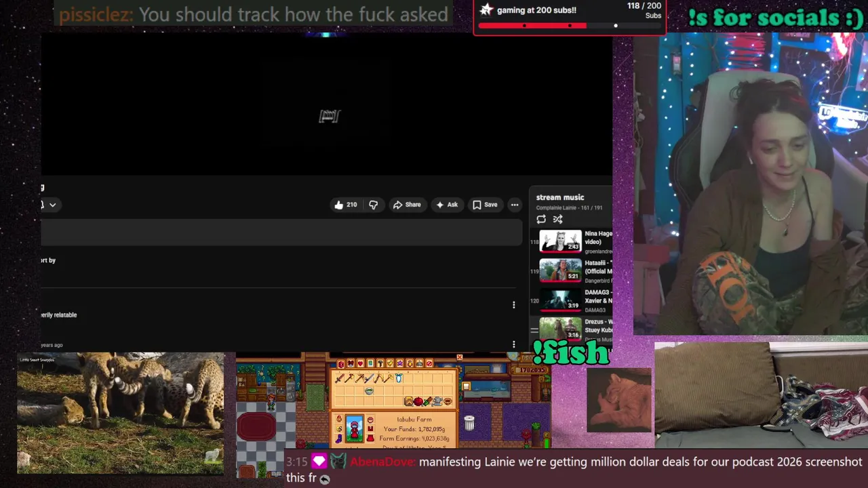Expand the notification bell chevron under the video

[x=52, y=205]
